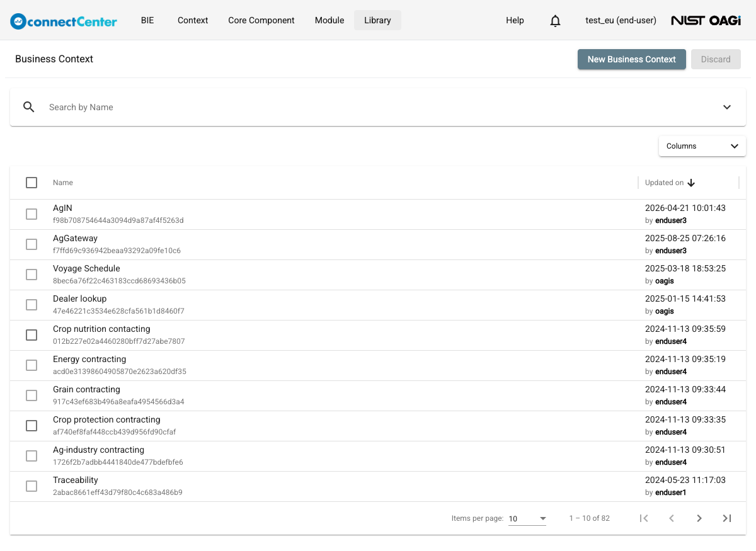
Task: Open the BIE menu
Action: [147, 20]
